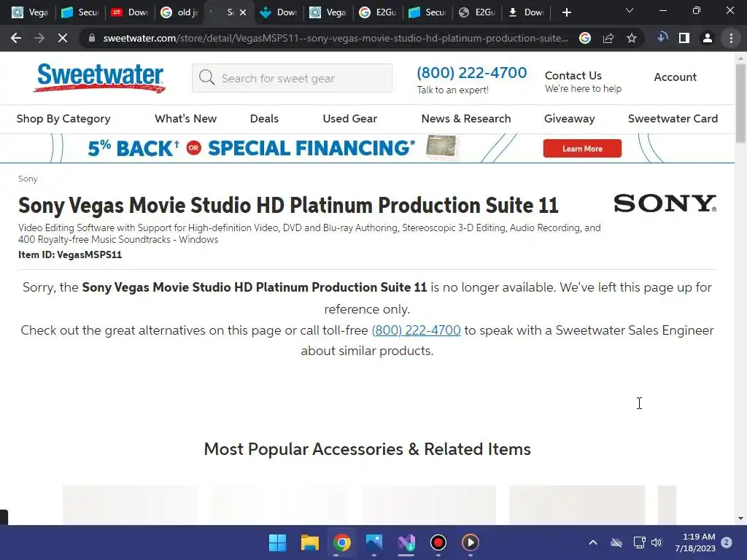Click the toll-free number link in message
Screen dimensions: 747x560
416,330
